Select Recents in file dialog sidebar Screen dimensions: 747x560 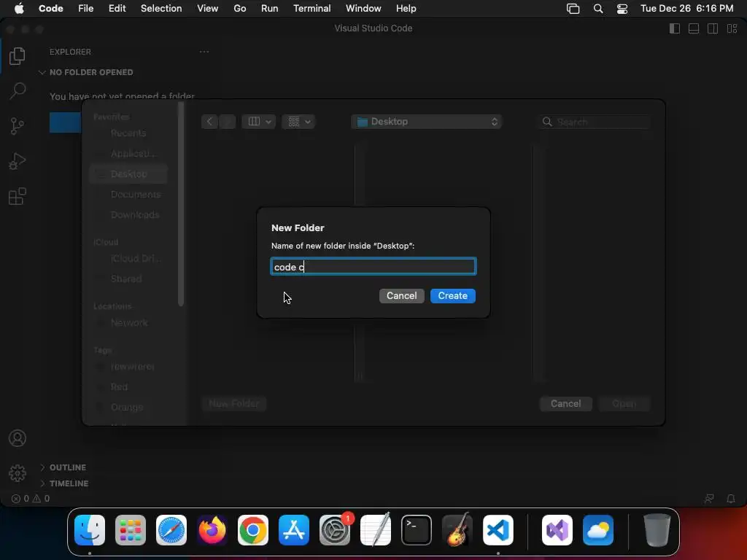[128, 133]
